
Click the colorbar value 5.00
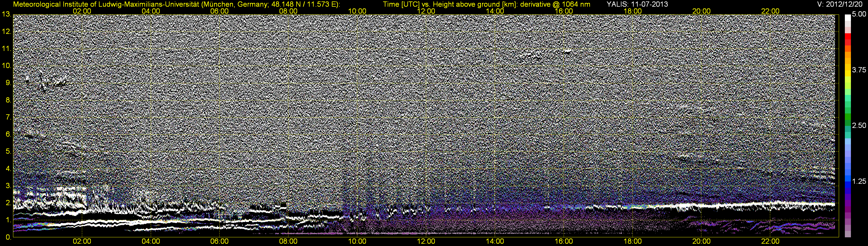point(859,14)
